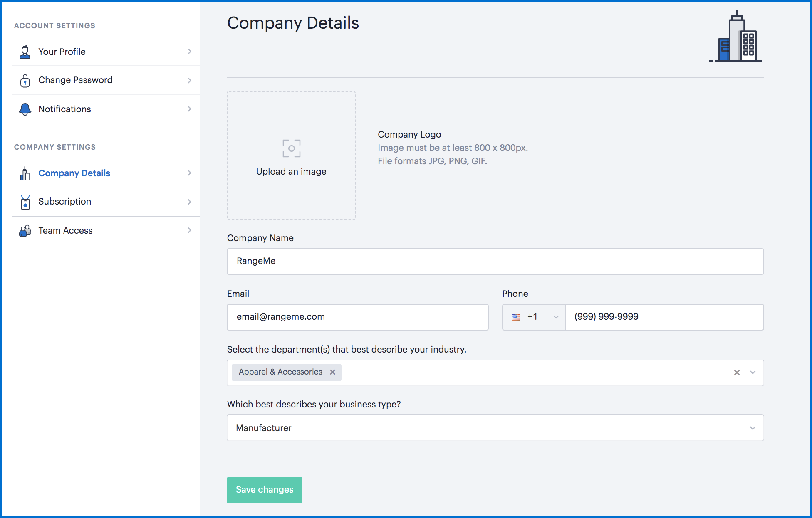Viewport: 812px width, 518px height.
Task: Click the Company Details building sidebar icon
Action: (25, 173)
